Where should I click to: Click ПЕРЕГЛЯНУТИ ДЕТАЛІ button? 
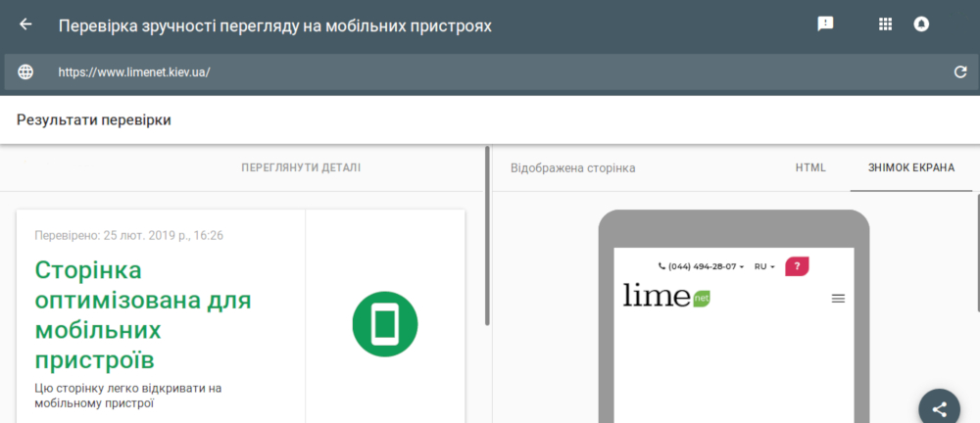(301, 168)
